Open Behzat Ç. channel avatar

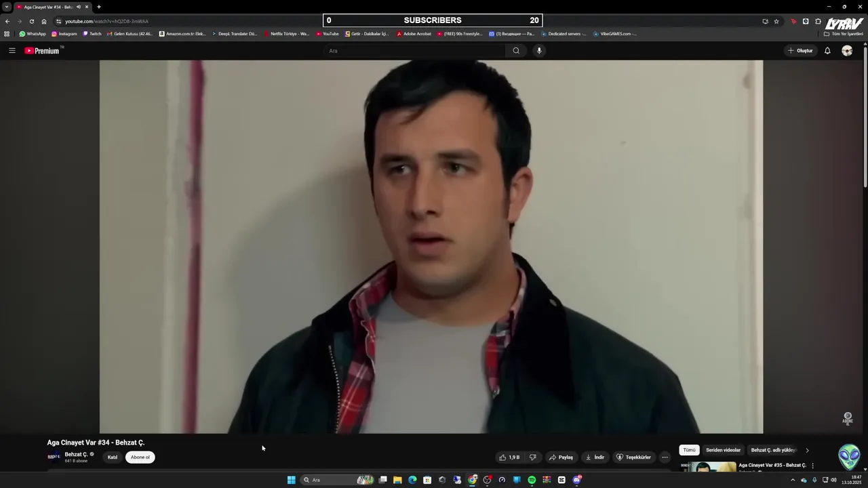coord(54,457)
